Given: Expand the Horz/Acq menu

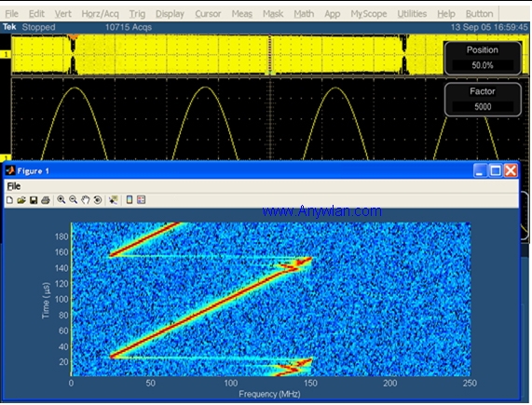Looking at the screenshot, I should [x=100, y=14].
